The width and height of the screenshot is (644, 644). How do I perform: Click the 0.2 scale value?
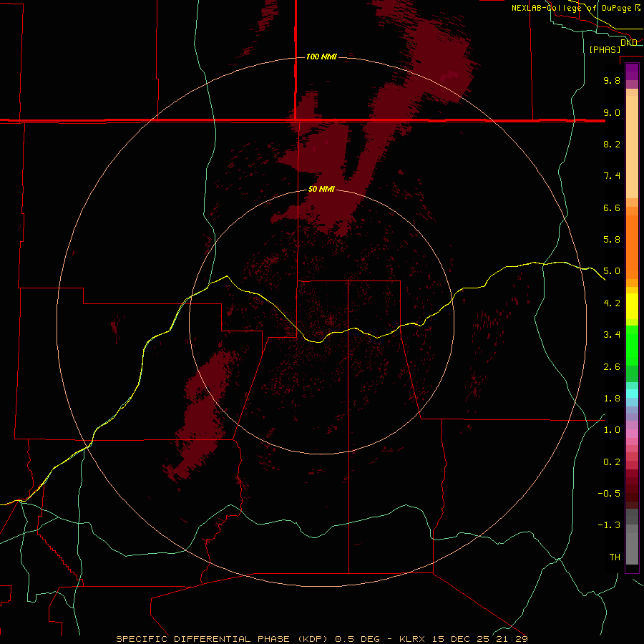(612, 462)
